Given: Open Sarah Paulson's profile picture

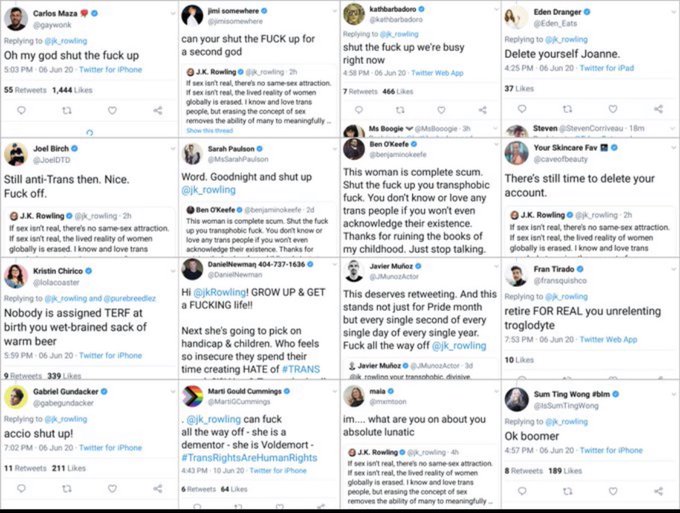Looking at the screenshot, I should coord(193,154).
